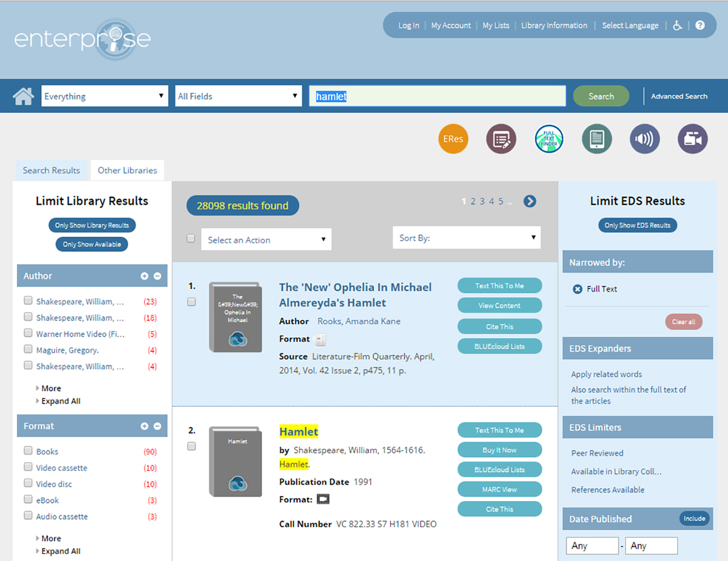This screenshot has height=561, width=728.
Task: Click the video camera resource icon
Action: pos(692,139)
